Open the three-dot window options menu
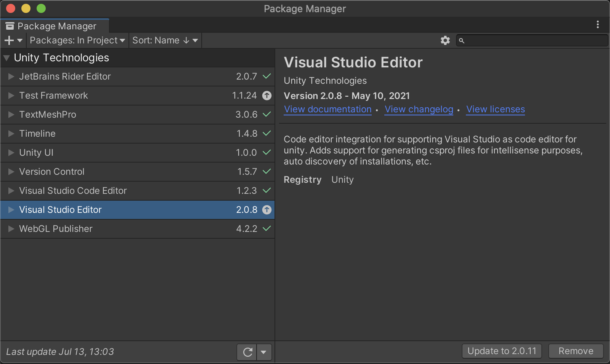Screen dimensions: 610x364 coord(597,25)
